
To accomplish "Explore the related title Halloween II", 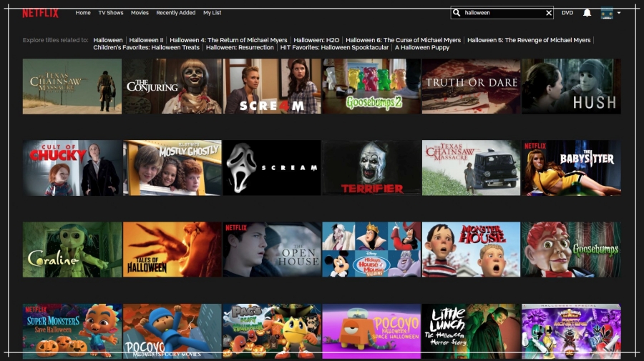I will click(x=146, y=40).
